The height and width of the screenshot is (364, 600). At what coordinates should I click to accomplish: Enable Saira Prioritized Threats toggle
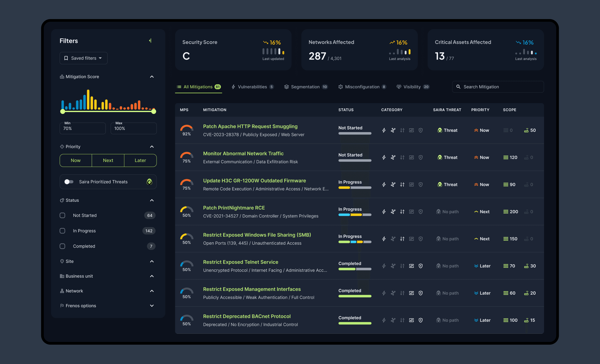[x=69, y=182]
